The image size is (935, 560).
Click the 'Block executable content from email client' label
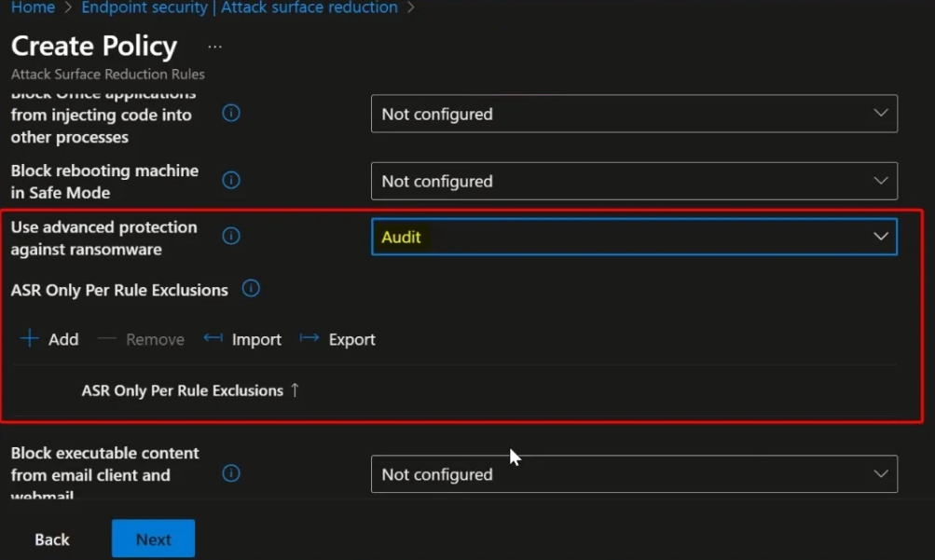pos(104,473)
